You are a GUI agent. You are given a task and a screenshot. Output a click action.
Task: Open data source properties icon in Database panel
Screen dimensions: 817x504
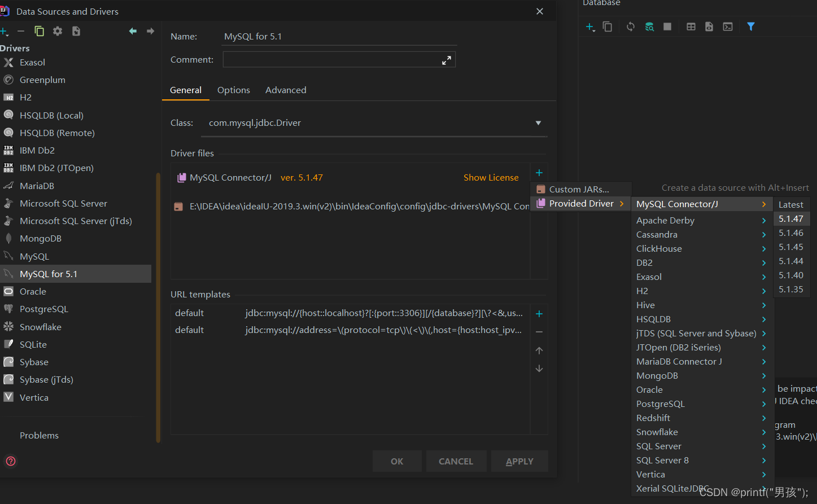click(649, 27)
